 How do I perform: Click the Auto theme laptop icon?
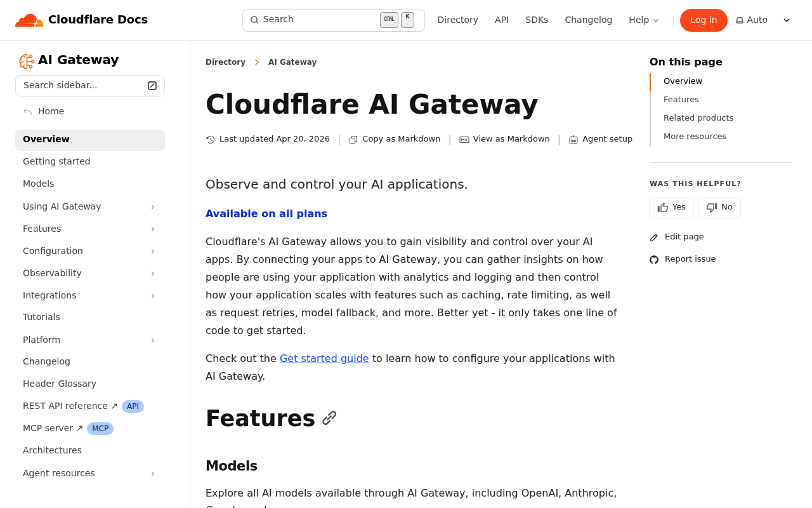(740, 20)
